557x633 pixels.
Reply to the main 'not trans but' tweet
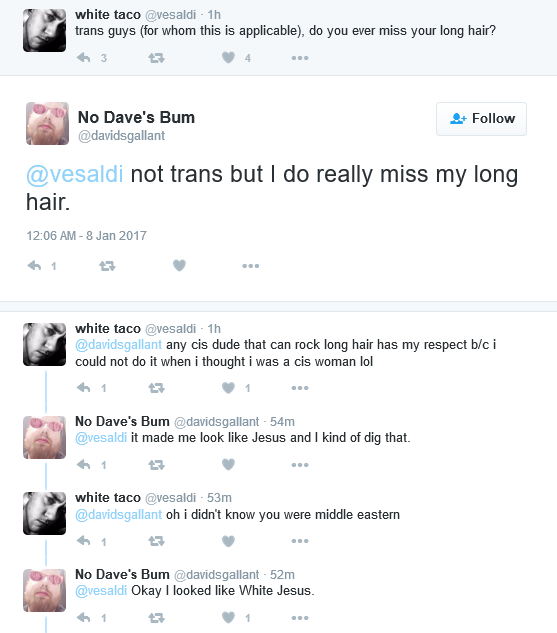point(34,266)
